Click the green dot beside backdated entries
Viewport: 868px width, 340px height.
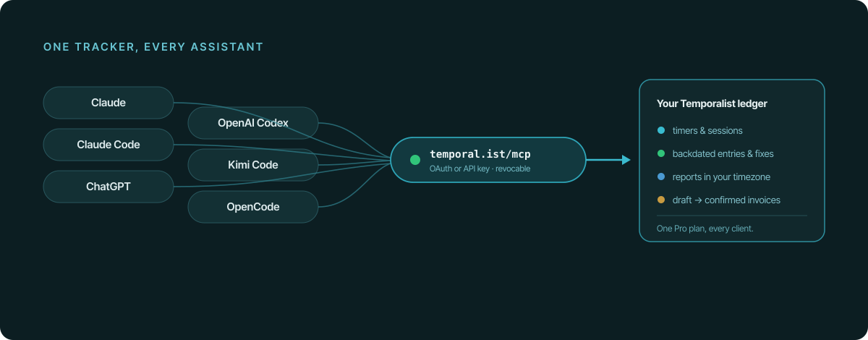point(660,154)
